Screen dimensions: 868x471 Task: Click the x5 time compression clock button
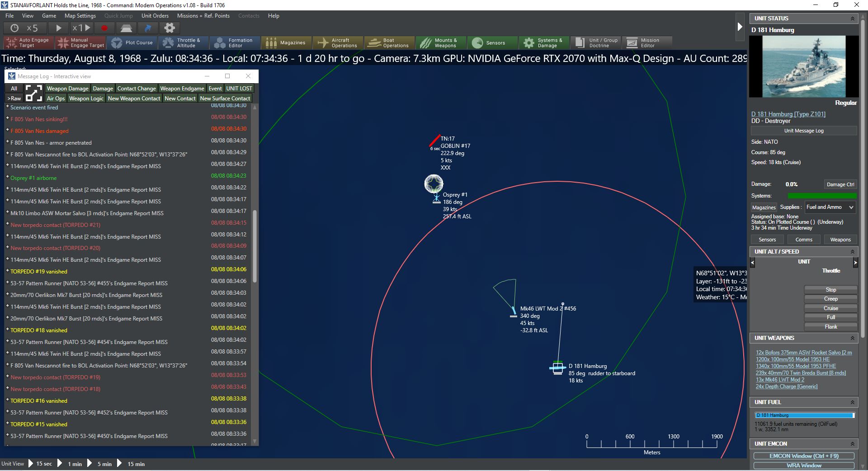pos(24,28)
